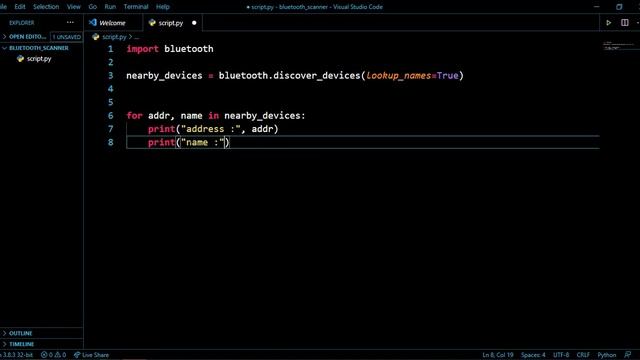
Task: Click the breadcrumb ellipsis after script.py
Action: [x=136, y=37]
